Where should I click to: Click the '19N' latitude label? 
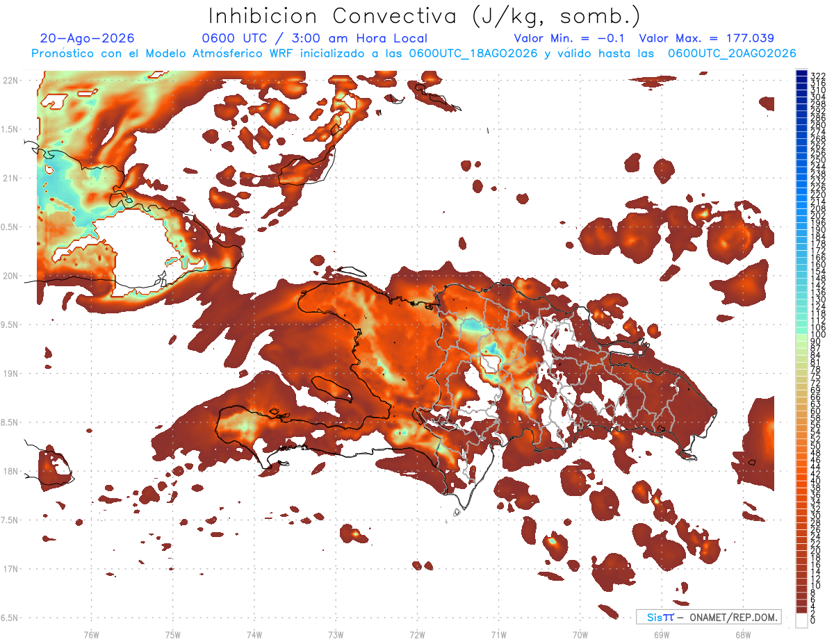(10, 373)
